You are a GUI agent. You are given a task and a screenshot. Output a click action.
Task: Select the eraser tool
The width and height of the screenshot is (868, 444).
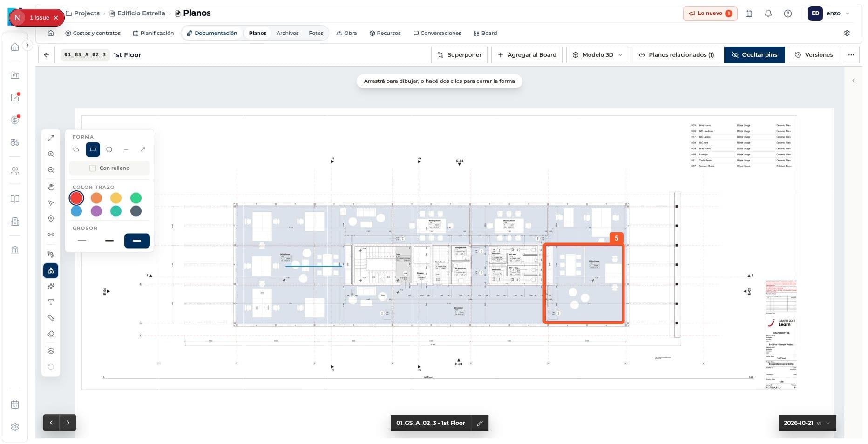[51, 334]
